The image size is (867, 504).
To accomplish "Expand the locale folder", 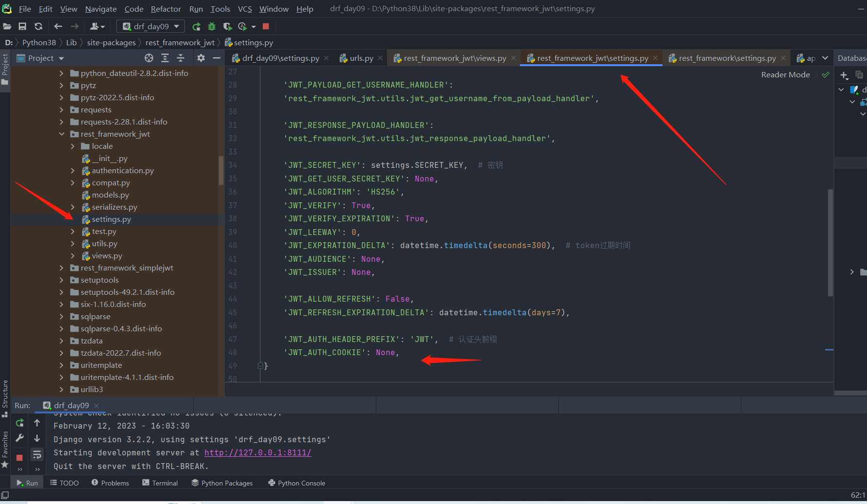I will [x=73, y=146].
